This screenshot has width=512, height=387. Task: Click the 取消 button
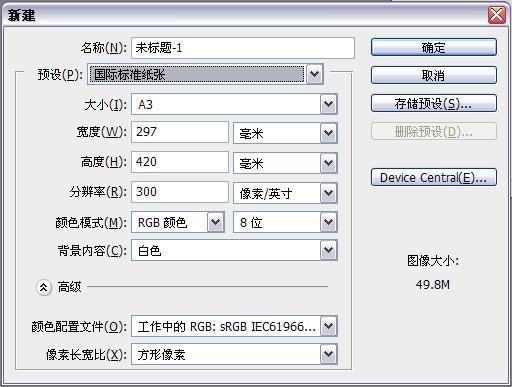[434, 75]
